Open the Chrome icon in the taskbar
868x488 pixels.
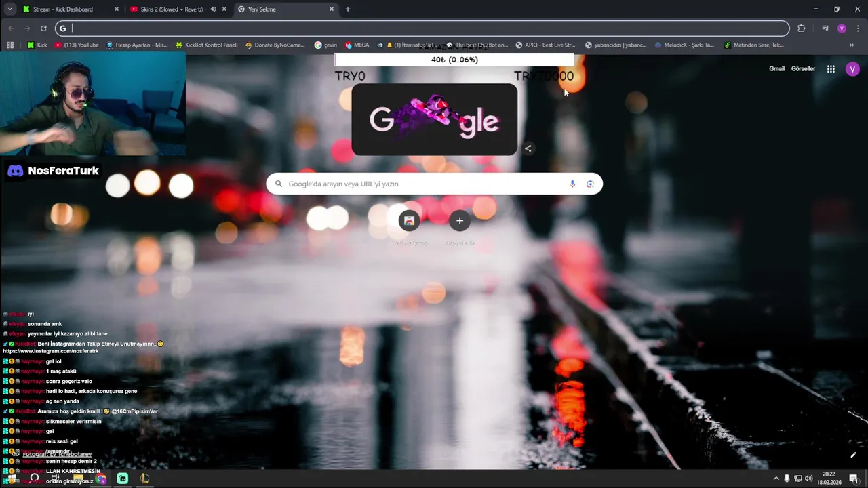101,479
